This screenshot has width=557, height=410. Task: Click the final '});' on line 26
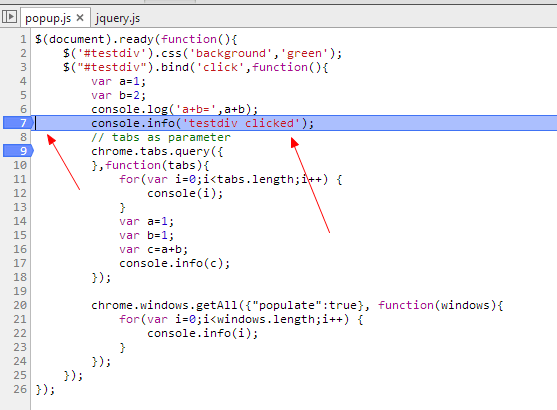click(45, 390)
